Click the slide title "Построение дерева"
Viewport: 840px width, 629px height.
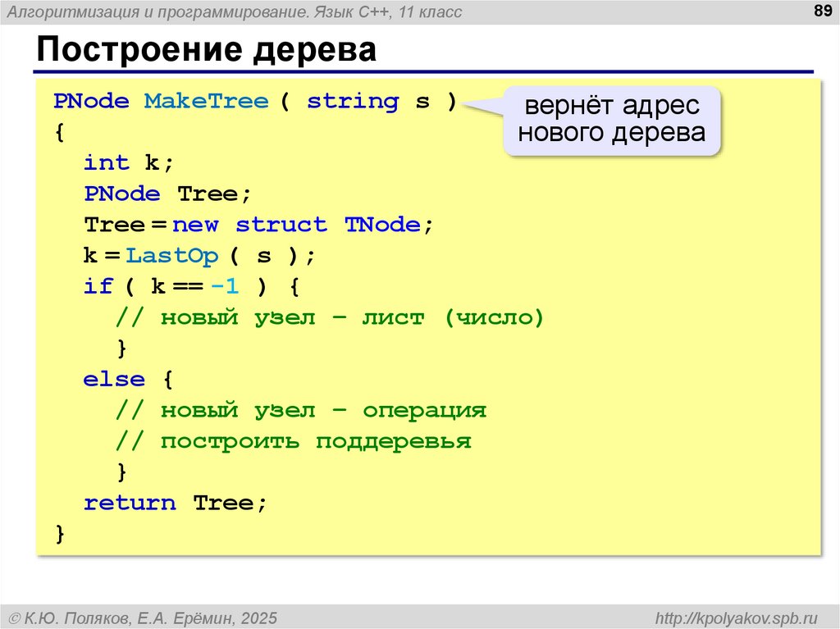[x=206, y=51]
